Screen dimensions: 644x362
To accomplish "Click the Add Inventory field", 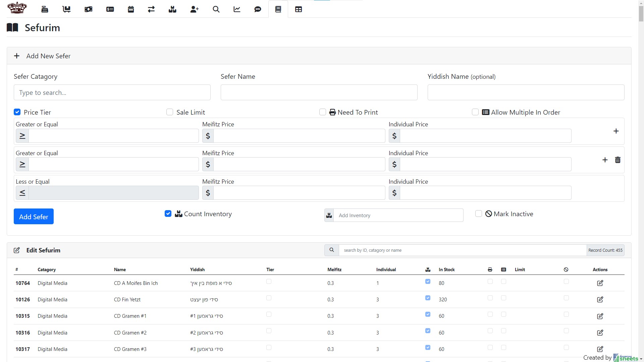I will point(398,215).
